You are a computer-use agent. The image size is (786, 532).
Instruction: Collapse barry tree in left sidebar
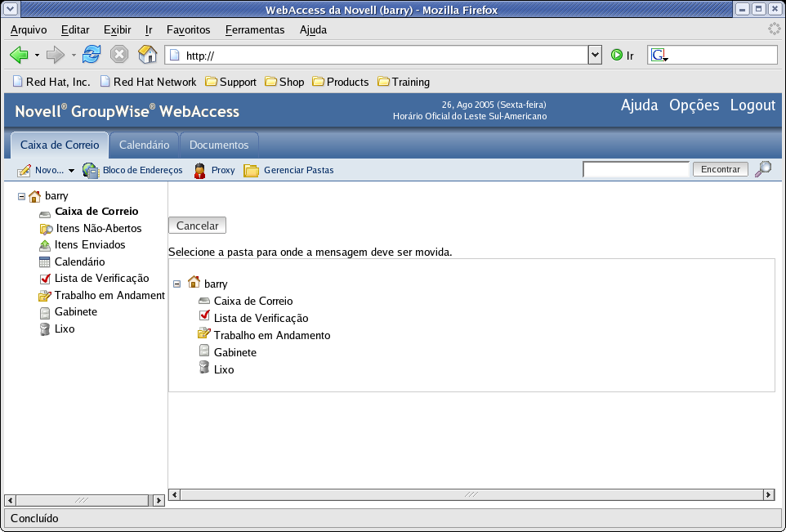click(x=21, y=197)
